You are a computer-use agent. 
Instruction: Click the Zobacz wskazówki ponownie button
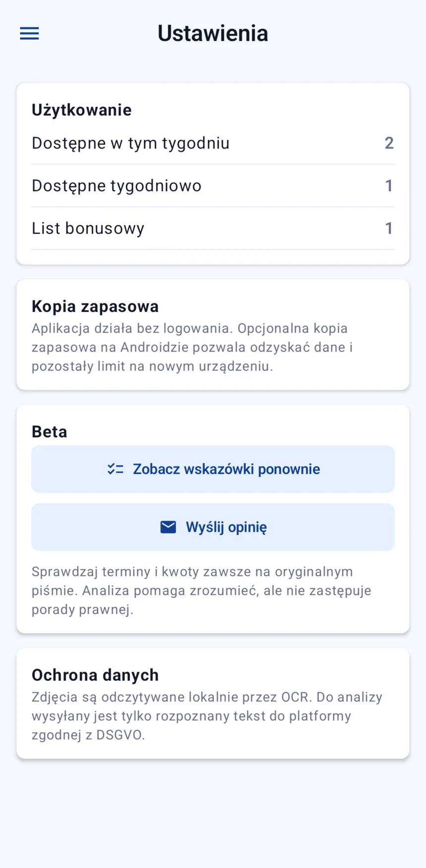click(213, 469)
